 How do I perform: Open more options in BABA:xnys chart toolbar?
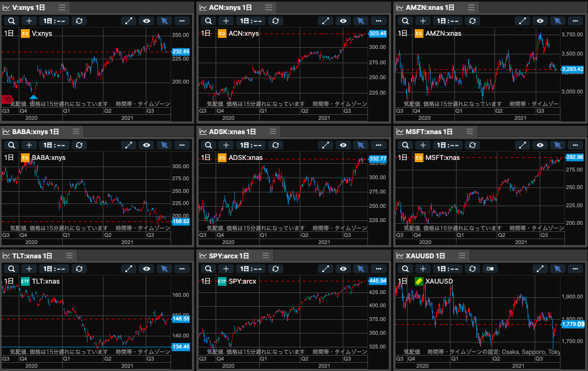click(182, 145)
